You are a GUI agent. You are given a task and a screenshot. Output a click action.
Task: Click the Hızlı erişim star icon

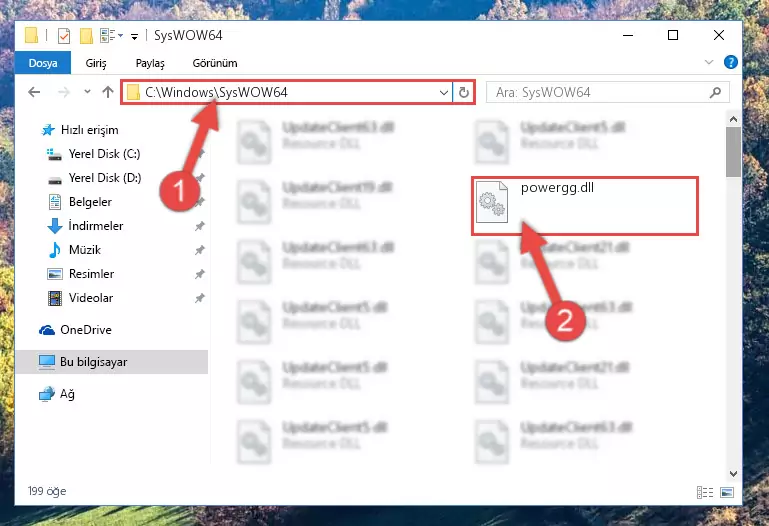click(x=48, y=130)
